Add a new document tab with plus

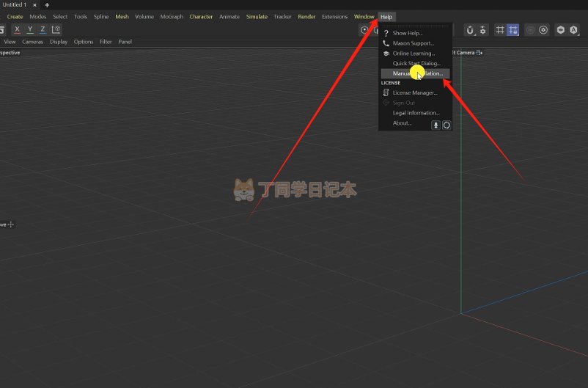[47, 5]
